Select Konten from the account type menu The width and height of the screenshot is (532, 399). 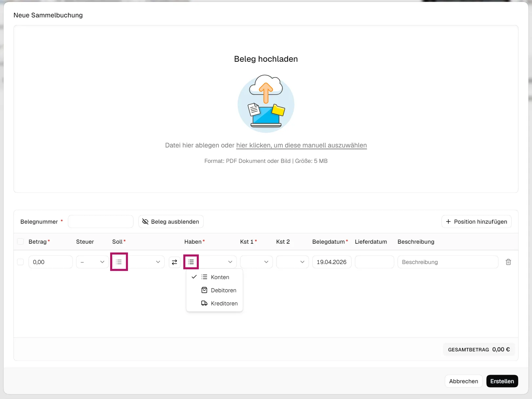[x=220, y=277]
